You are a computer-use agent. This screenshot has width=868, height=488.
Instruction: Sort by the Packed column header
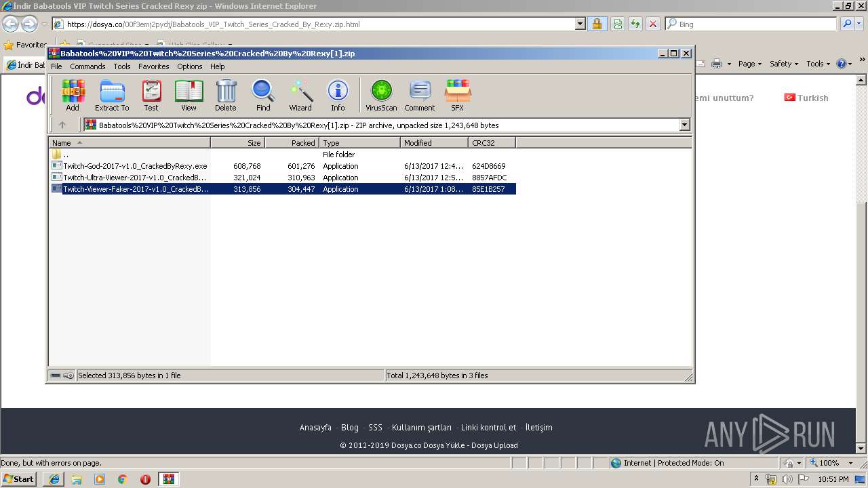(x=292, y=143)
